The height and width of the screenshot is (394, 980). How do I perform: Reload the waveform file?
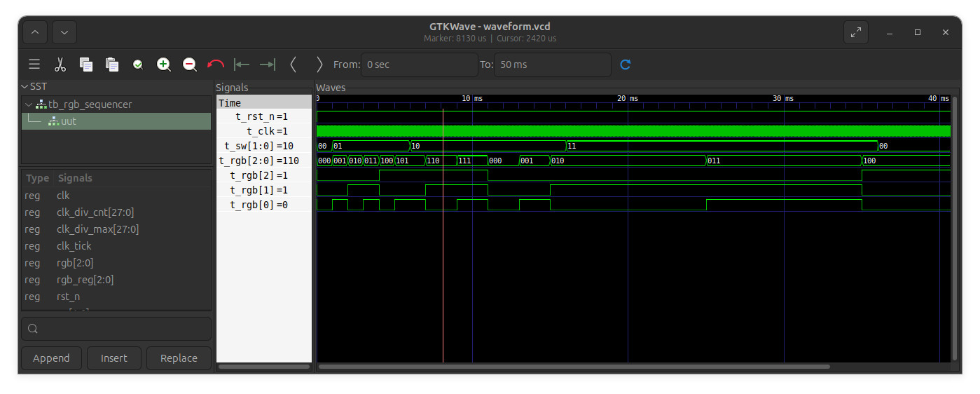[626, 64]
